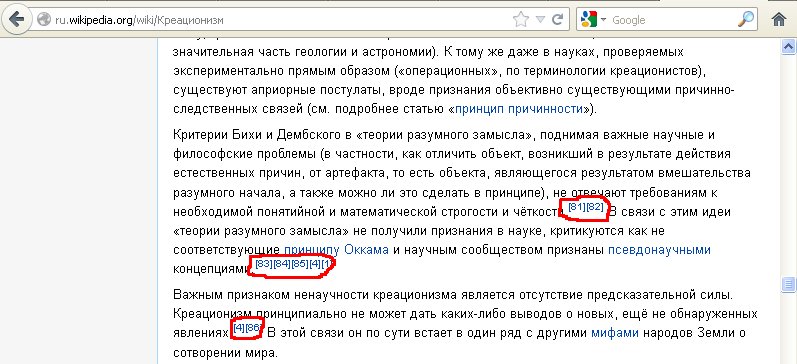Screen dimensions: 797x364
Task: Open the Google search engine icon
Action: coord(589,20)
